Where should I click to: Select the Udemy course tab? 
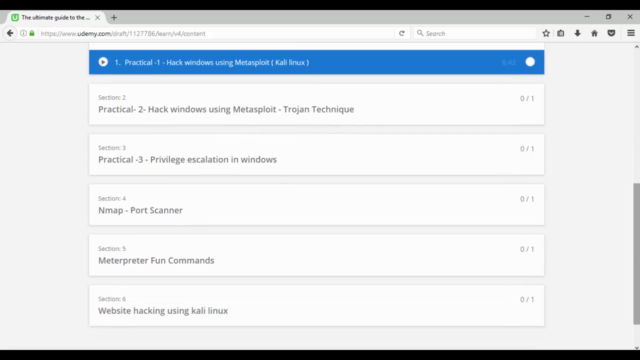click(56, 18)
